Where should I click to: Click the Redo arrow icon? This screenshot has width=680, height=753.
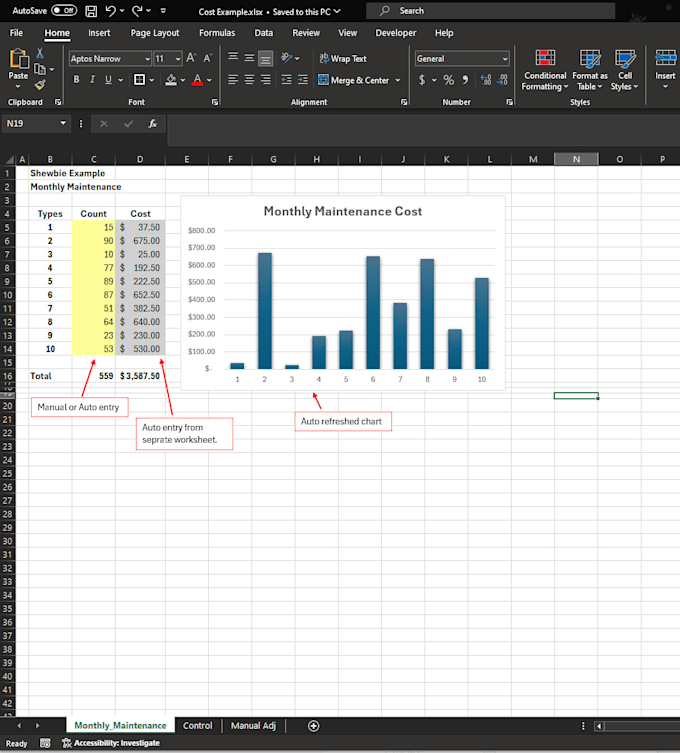click(x=136, y=11)
